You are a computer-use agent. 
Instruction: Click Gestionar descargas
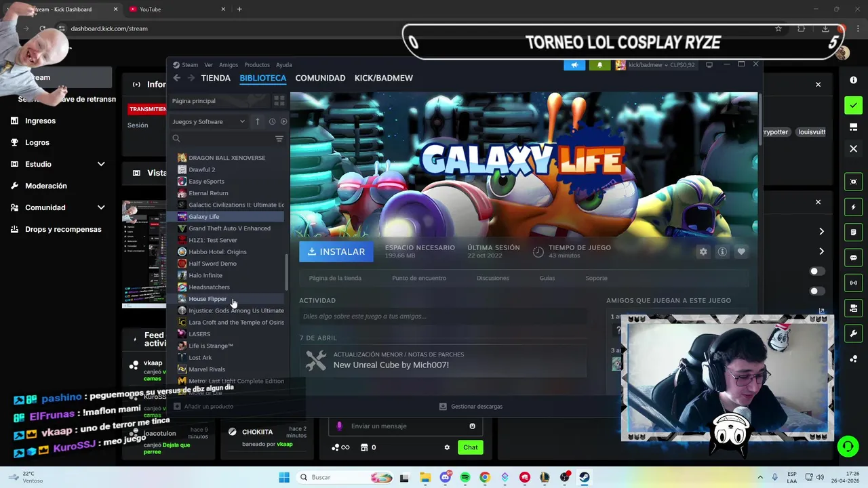[x=471, y=407]
